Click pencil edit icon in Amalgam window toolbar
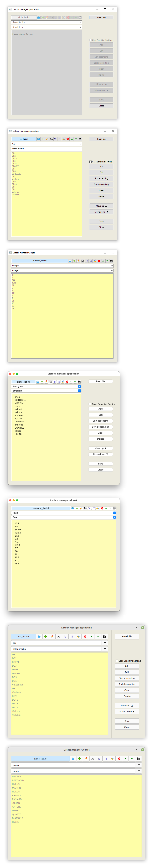The width and height of the screenshot is (155, 868). click(x=46, y=382)
